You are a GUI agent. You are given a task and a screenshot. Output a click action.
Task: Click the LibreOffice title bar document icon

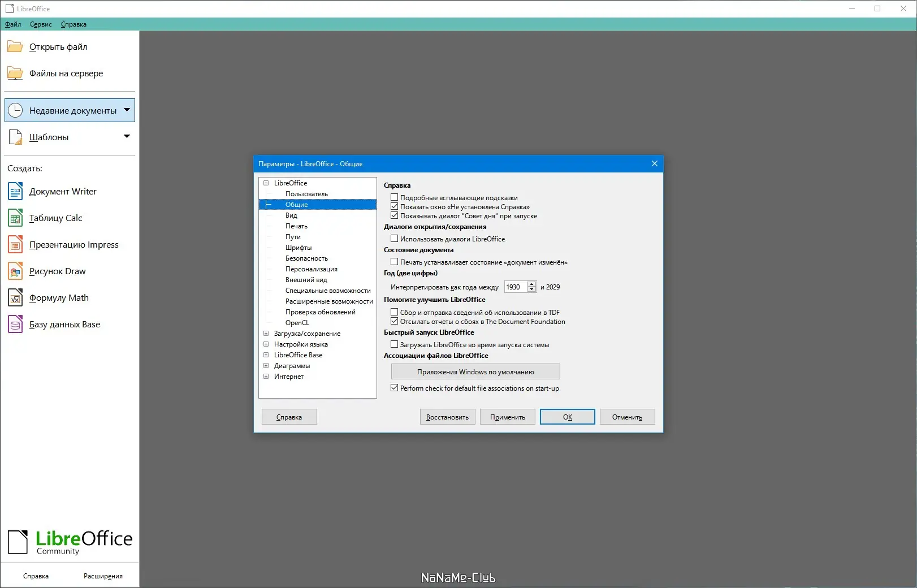[x=9, y=8]
